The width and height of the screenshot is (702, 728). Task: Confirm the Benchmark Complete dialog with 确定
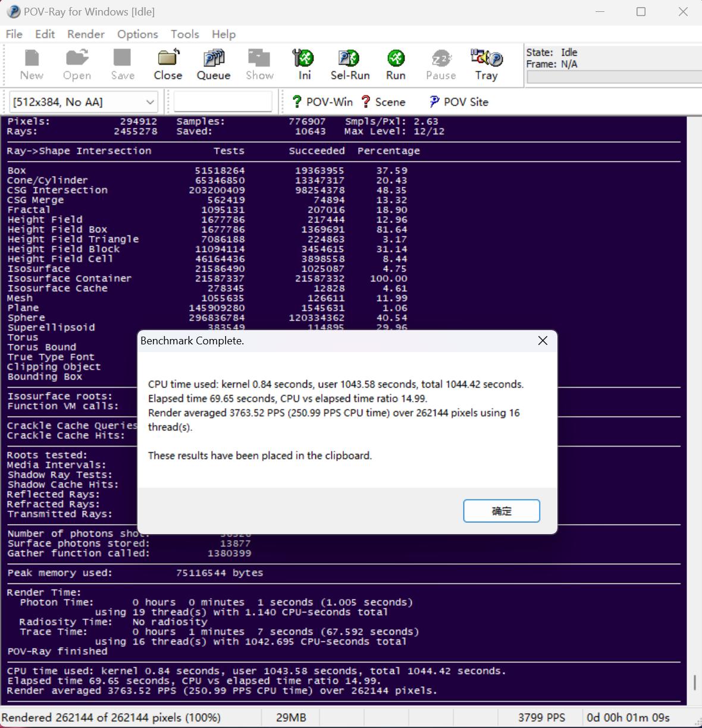[x=502, y=511]
